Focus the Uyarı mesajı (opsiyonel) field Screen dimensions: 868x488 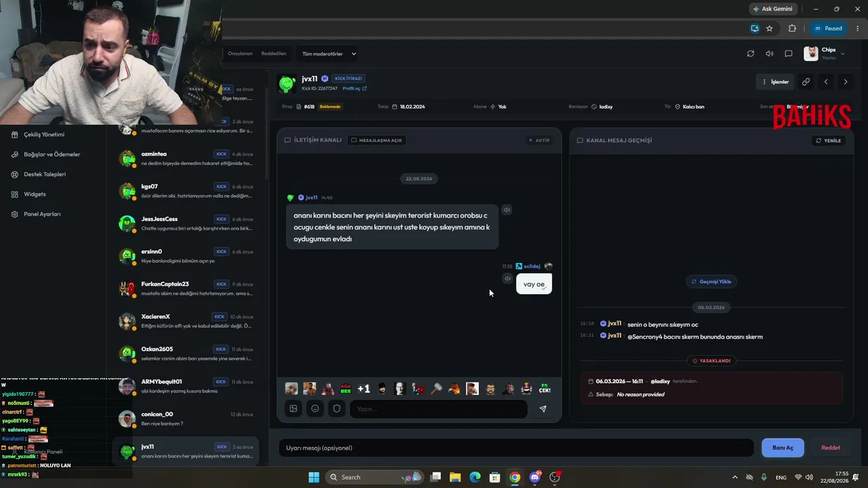516,448
